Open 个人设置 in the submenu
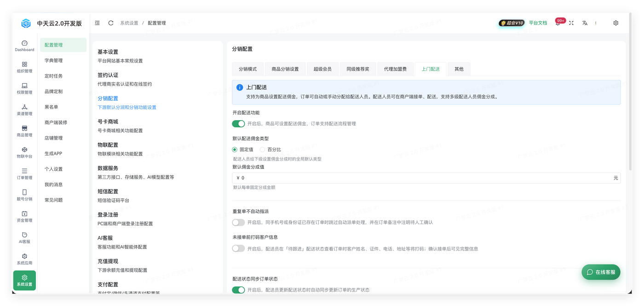644x306 pixels. coord(63,169)
